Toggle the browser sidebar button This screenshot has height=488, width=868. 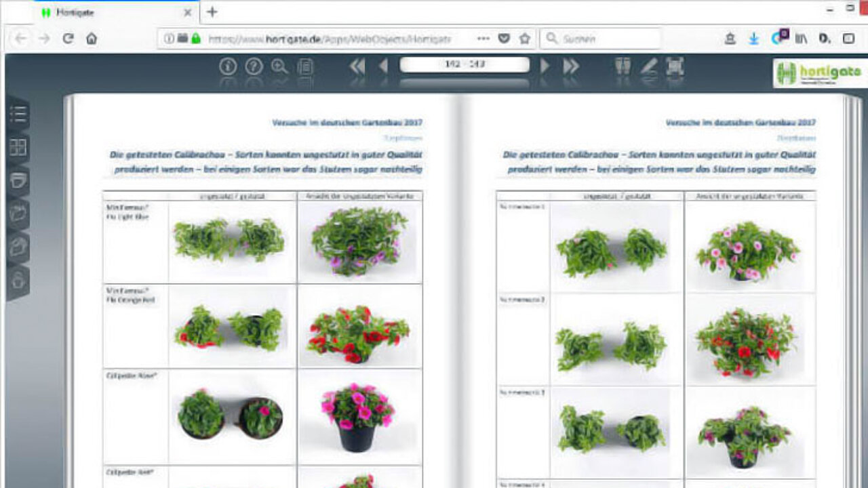point(848,39)
